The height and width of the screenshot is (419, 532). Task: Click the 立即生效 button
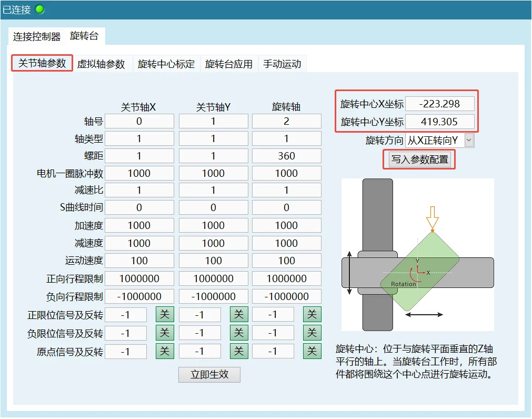[209, 375]
